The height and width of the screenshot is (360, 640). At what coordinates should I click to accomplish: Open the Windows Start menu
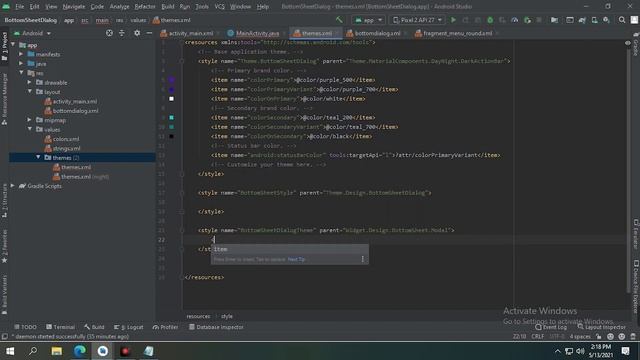pyautogui.click(x=10, y=351)
